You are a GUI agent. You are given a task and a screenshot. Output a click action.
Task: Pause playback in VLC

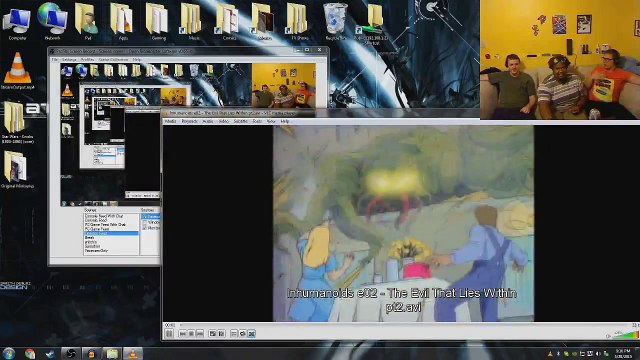click(169, 334)
